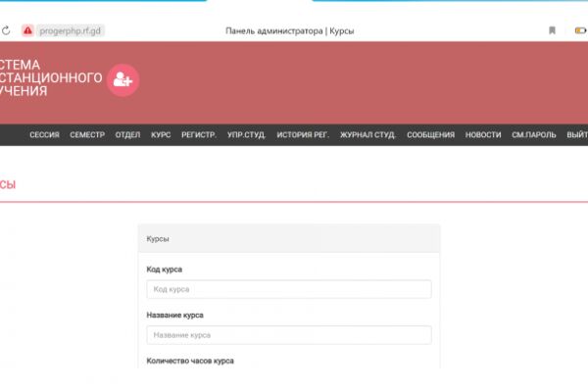The height and width of the screenshot is (392, 588).
Task: Go to the ОТДЕЛ menu item
Action: pos(127,134)
